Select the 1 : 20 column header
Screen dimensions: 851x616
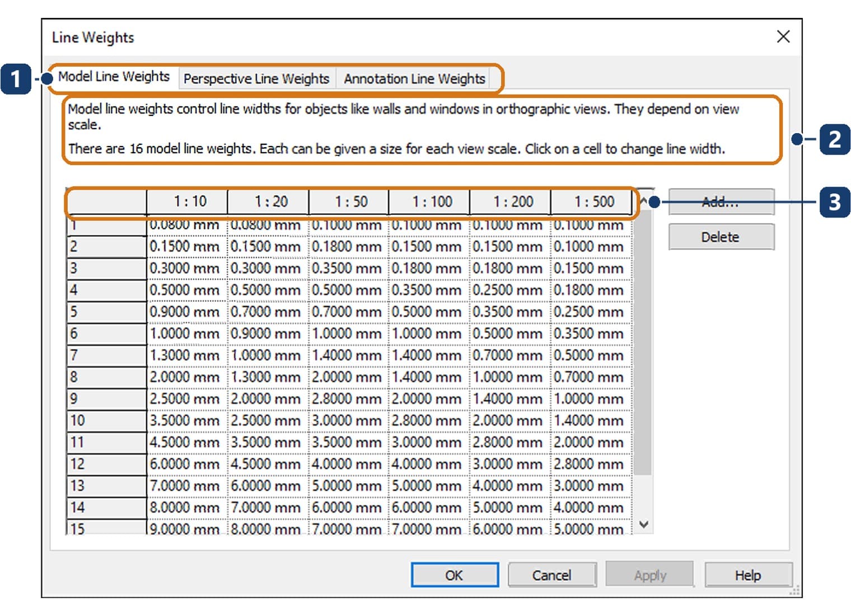click(268, 201)
